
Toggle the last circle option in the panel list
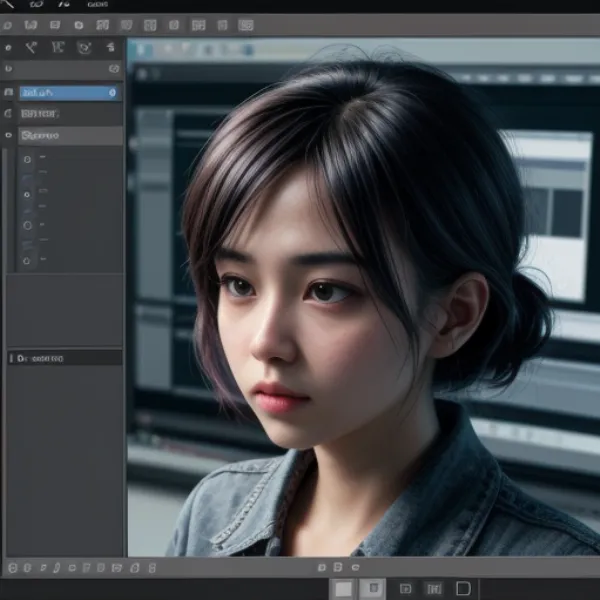27,260
